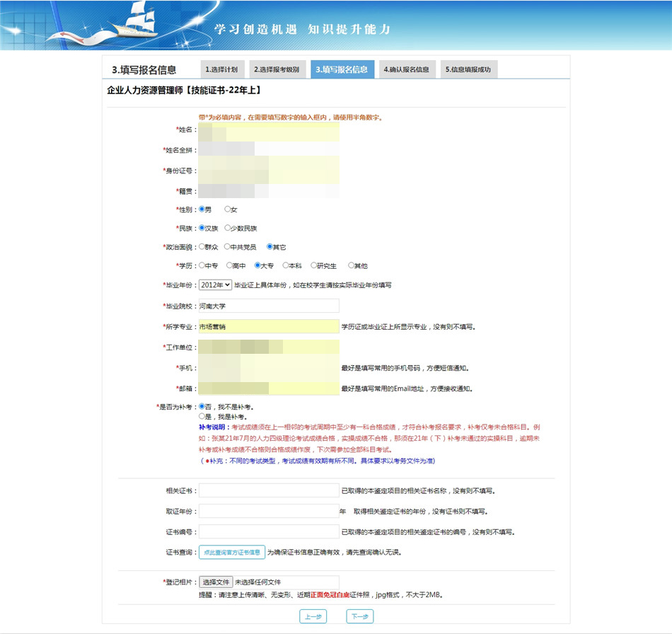The image size is (672, 634).
Task: Pick 中专 education level
Action: (202, 265)
